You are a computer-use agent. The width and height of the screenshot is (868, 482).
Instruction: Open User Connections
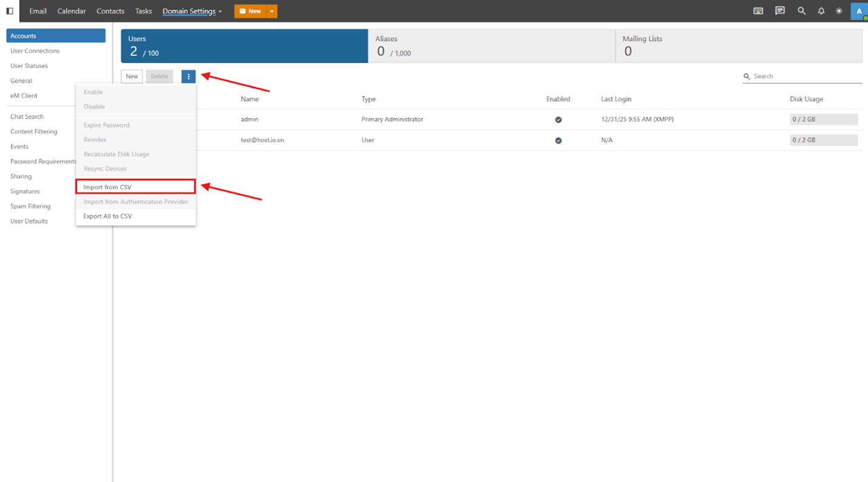click(35, 51)
